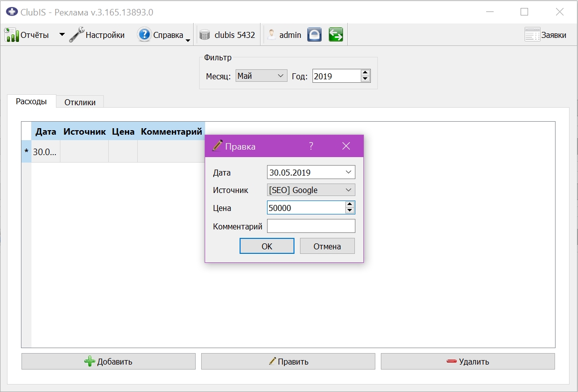Open Настройки settings
Screen dimensions: 578x392
click(97, 35)
